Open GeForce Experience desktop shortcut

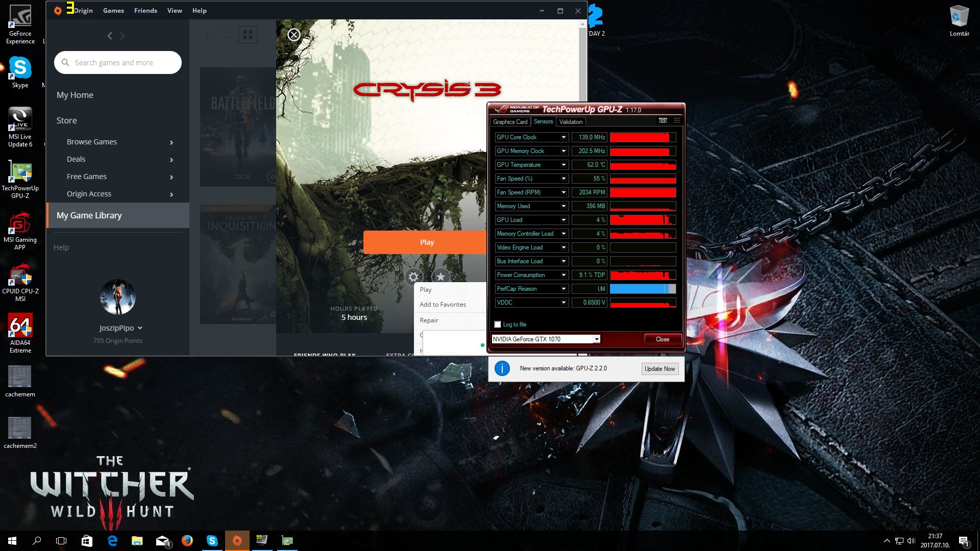point(20,24)
